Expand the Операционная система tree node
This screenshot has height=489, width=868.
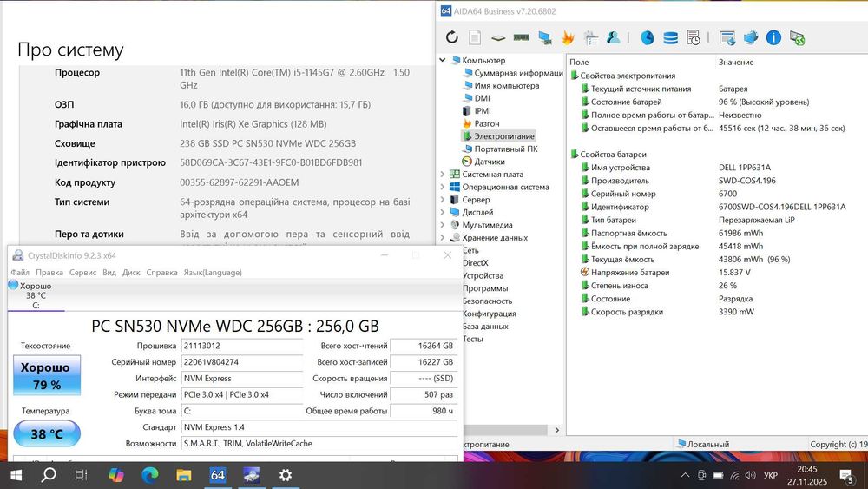[x=443, y=187]
